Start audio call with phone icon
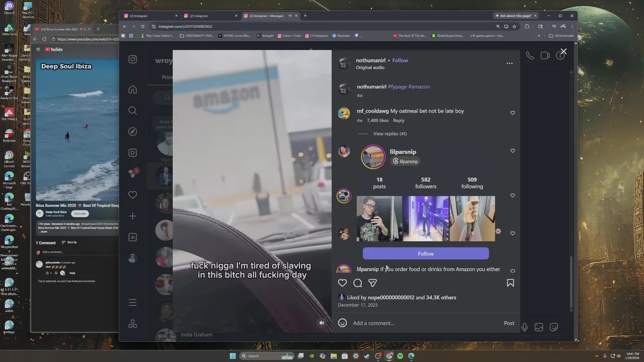The width and height of the screenshot is (644, 362). [x=530, y=56]
